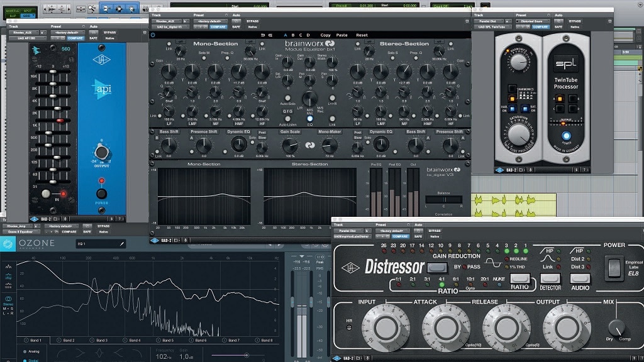
Task: Switch to the Band 2 tab in Ozone
Action: [x=65, y=340]
